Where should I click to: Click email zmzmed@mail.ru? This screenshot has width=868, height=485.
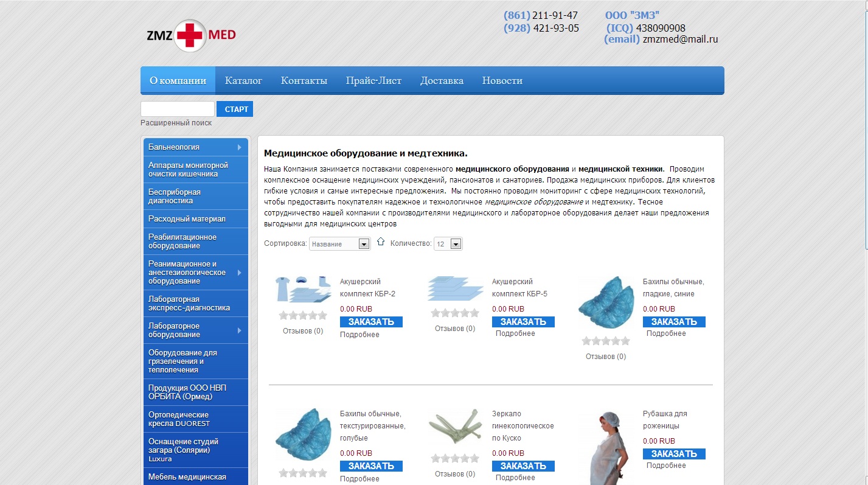681,40
